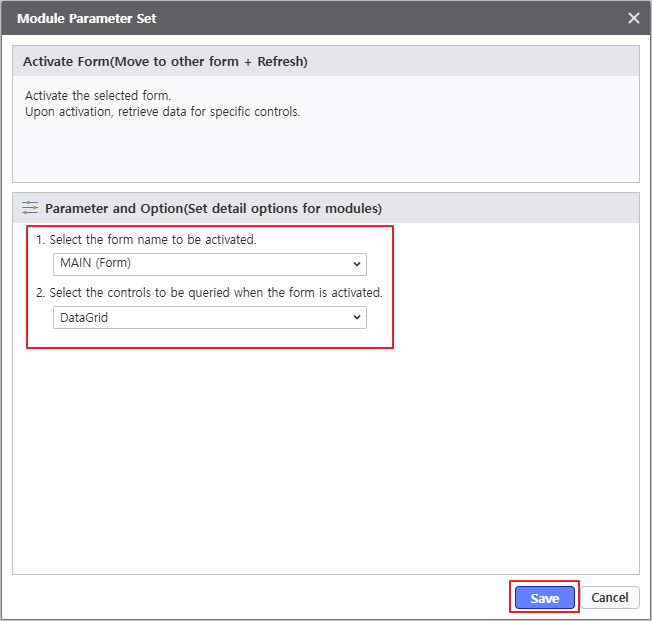Open the MAIN (Form) form name dropdown
Viewport: 652px width, 621px height.
(209, 264)
